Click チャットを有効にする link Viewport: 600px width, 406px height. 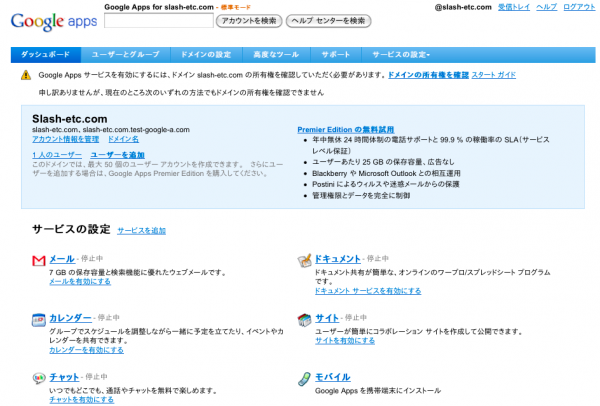coord(82,400)
